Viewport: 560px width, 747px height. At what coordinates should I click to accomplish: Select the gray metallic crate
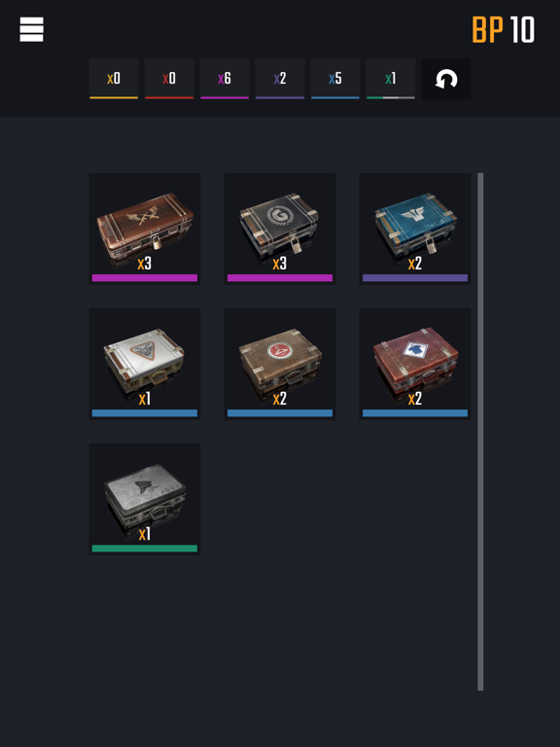(x=145, y=499)
